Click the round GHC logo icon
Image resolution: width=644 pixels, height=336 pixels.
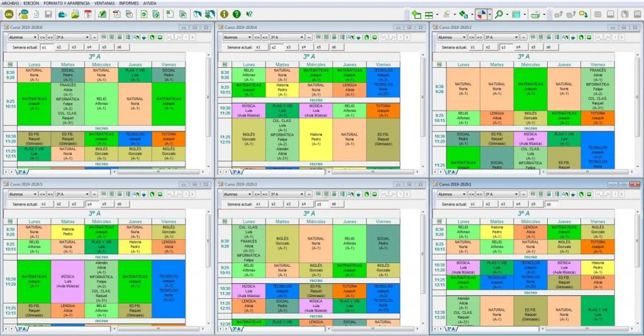[x=8, y=14]
